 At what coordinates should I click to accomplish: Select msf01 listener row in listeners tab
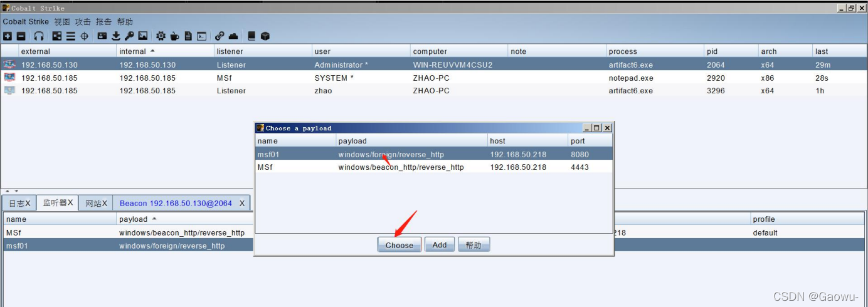coord(434,246)
